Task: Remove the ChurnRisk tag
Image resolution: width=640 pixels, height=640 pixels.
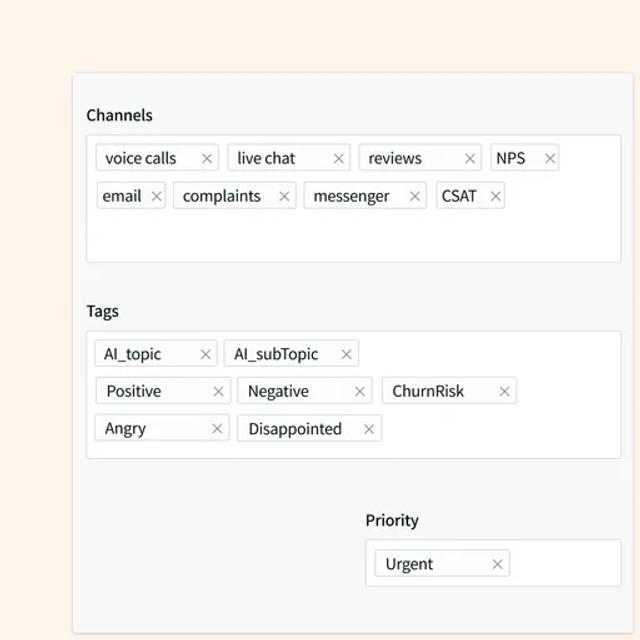Action: point(504,392)
